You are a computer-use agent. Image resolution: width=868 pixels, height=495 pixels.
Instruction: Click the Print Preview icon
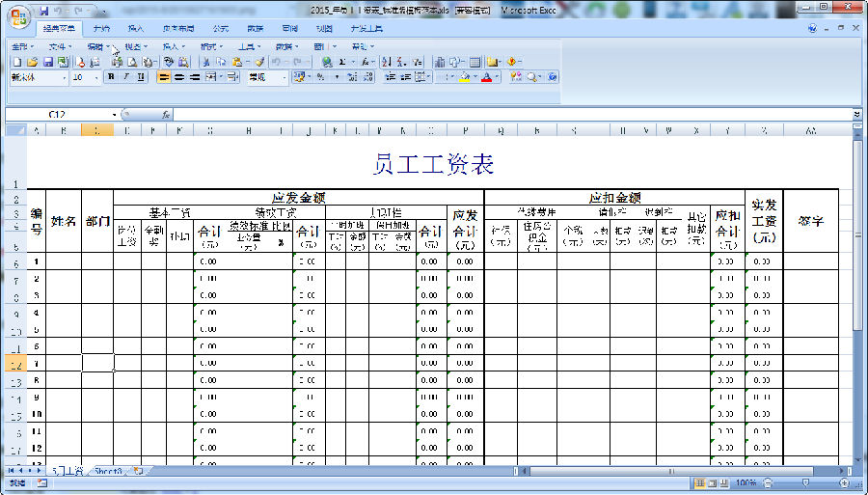pos(132,62)
